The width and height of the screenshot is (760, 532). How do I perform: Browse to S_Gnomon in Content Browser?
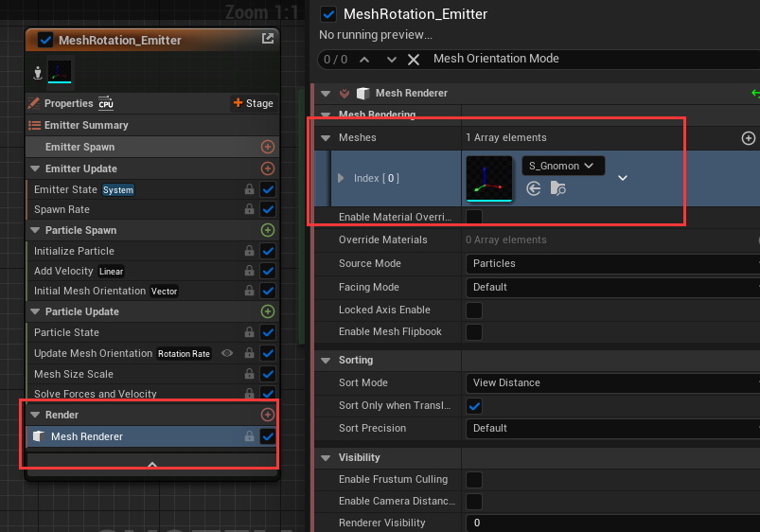click(x=557, y=189)
